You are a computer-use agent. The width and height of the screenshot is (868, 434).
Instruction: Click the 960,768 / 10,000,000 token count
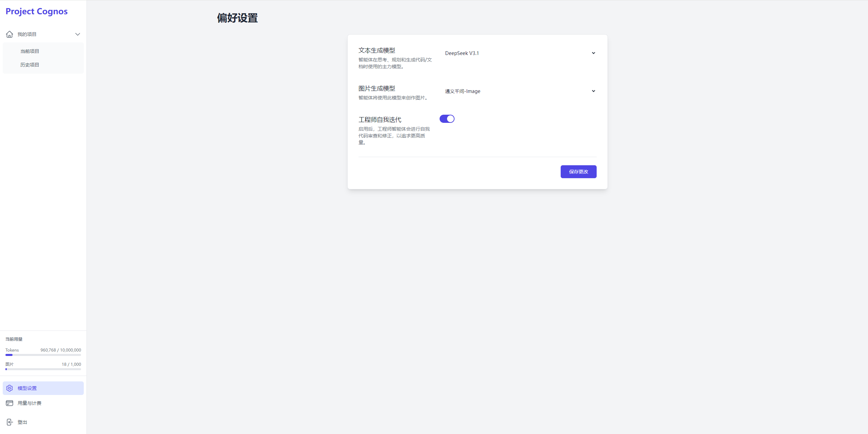(x=61, y=350)
